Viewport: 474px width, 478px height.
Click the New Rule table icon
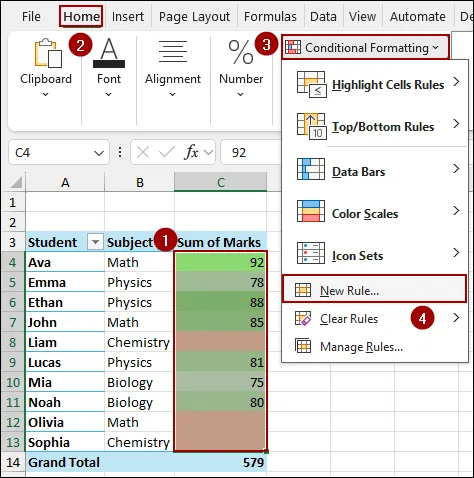click(303, 290)
